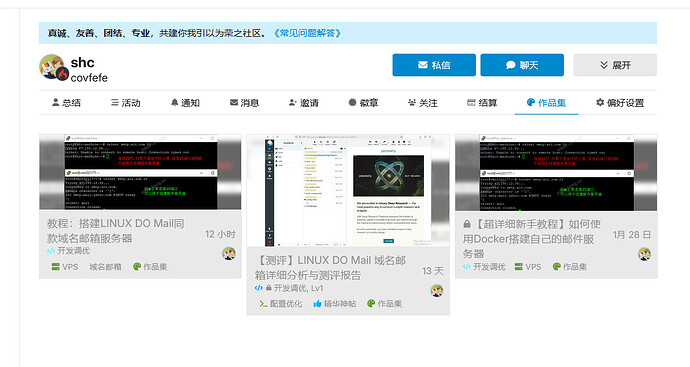Start a chat with the 聊天 button
Viewport: 690px width, 367px height.
(522, 65)
